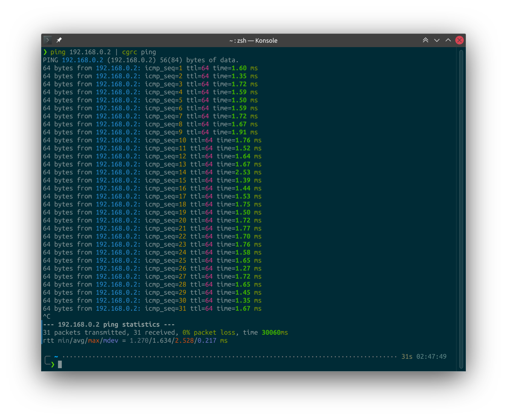Screen dimensions: 507x420
Task: Click the title text '~ : zsh — Konsole'
Action: pos(253,41)
